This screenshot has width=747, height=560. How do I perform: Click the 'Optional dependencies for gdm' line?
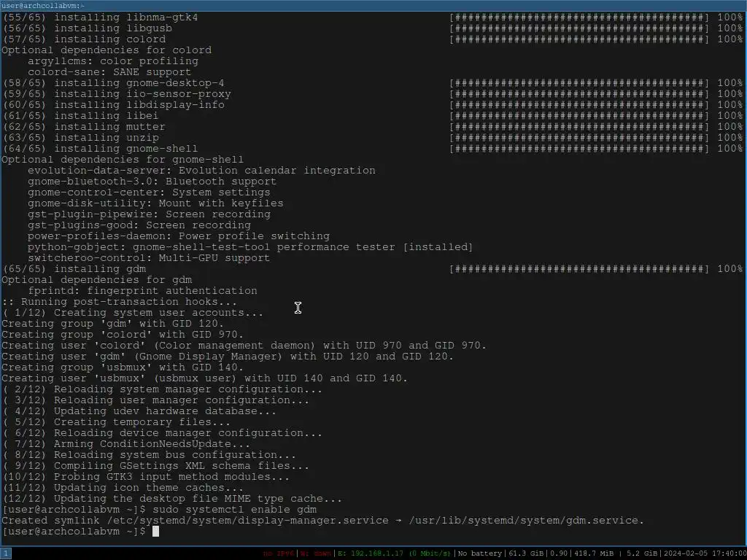click(97, 280)
